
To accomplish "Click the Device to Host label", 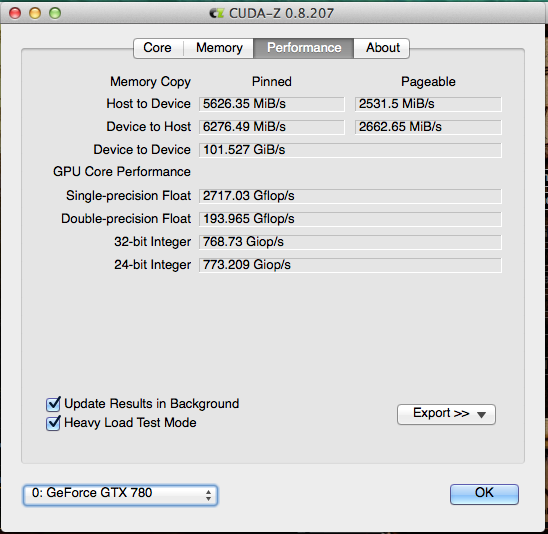I will pyautogui.click(x=149, y=127).
